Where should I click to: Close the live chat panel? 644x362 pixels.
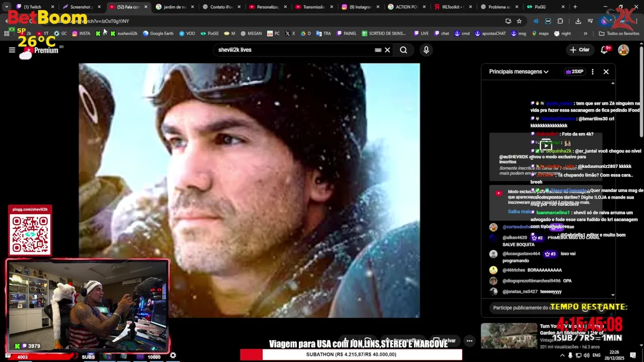pos(606,72)
